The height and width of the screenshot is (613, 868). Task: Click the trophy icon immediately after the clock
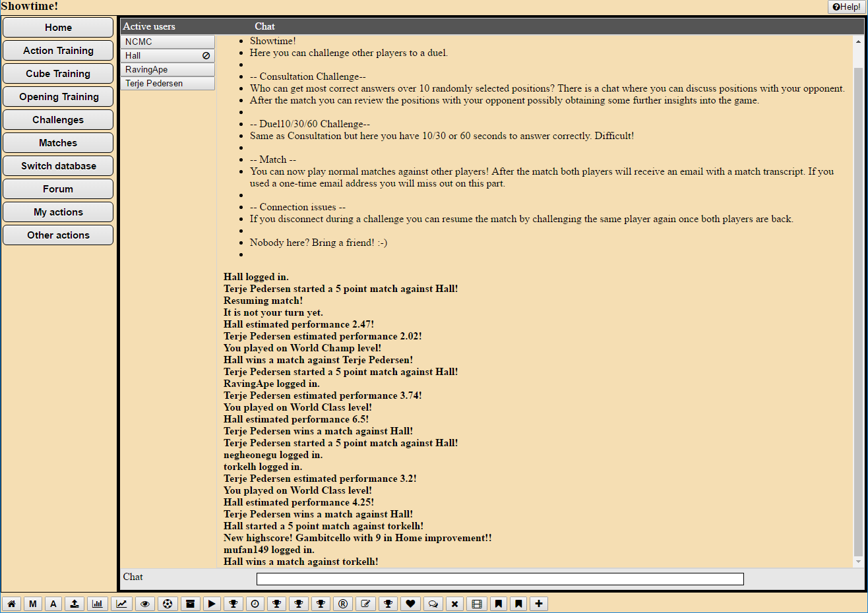[x=277, y=604]
